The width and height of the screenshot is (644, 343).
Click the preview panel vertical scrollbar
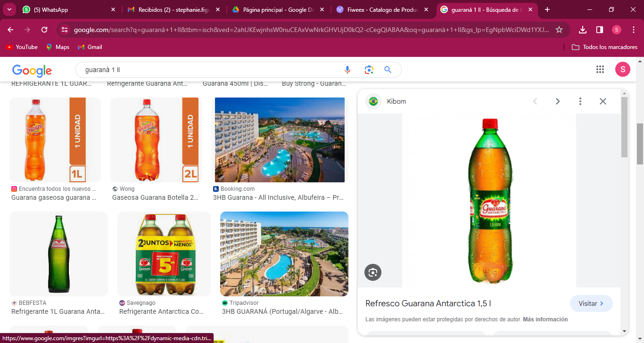pos(624,127)
